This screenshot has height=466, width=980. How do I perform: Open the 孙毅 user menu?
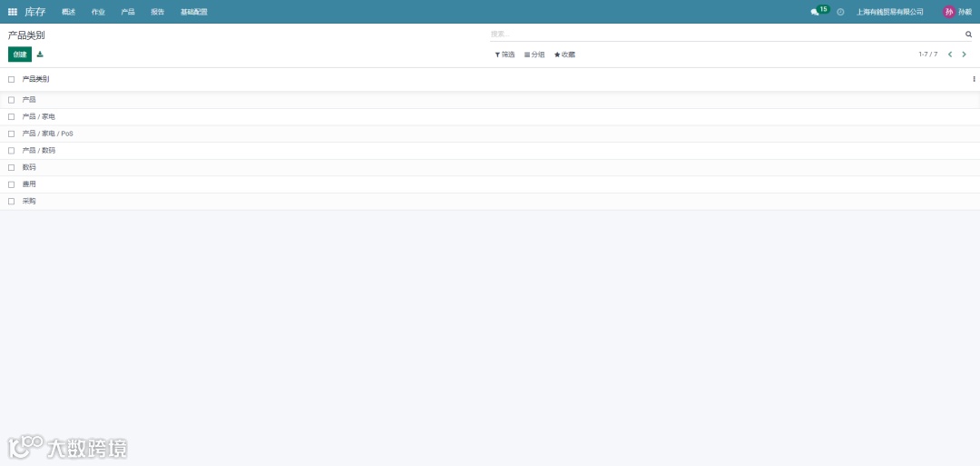(x=965, y=12)
